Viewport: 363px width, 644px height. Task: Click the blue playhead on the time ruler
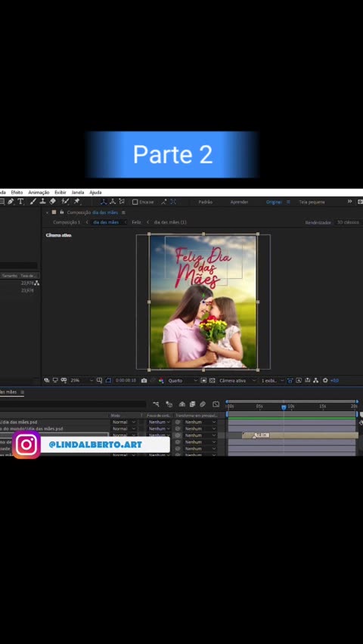(284, 407)
